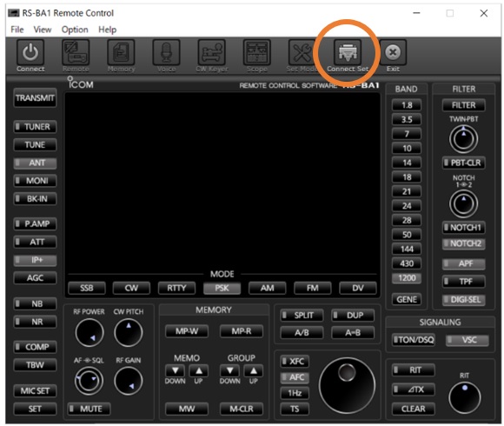Select the 1.8 band
This screenshot has width=504, height=426.
pyautogui.click(x=407, y=105)
